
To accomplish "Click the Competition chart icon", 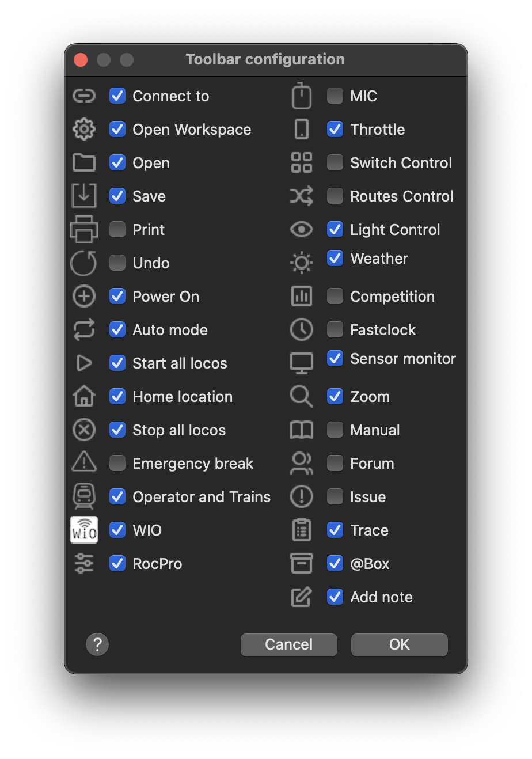I will (x=302, y=297).
